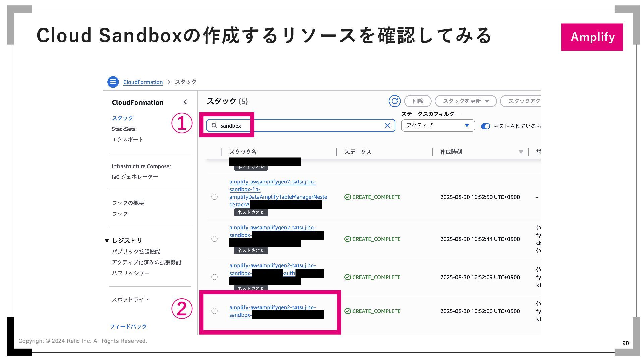
Task: Collapse the レジストリ section triangle
Action: [107, 241]
